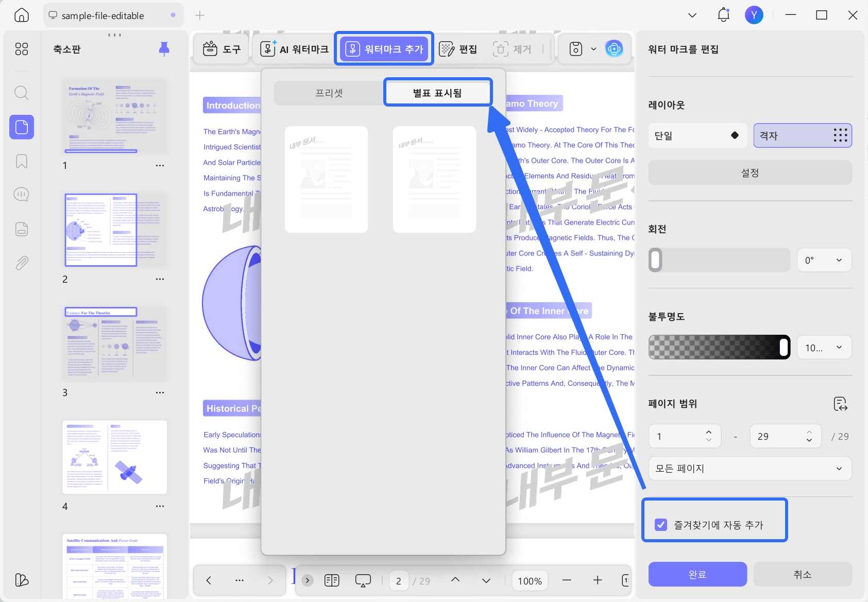Choose the first starred watermark template

(x=326, y=180)
